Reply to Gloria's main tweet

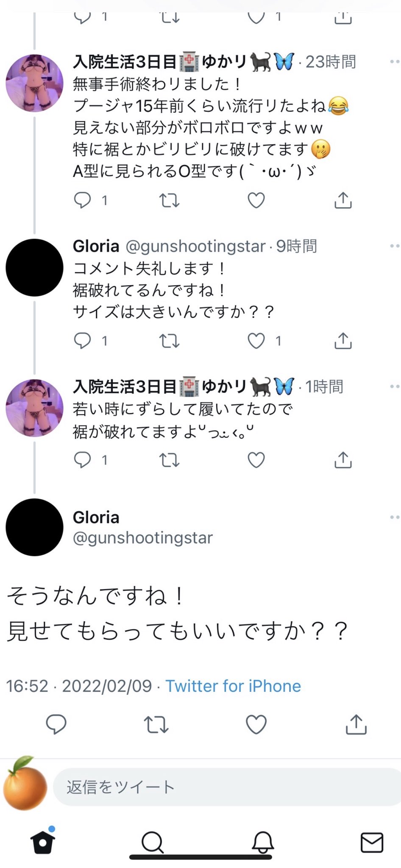pos(56,724)
